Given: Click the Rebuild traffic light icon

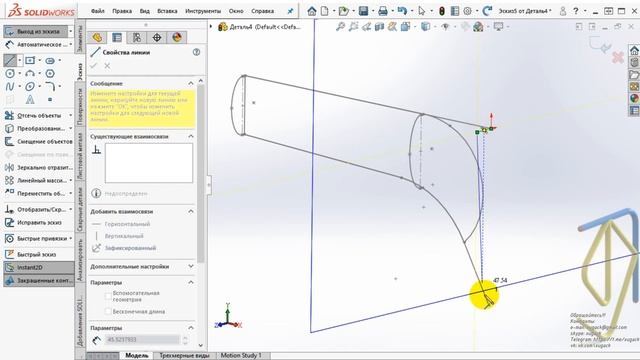Looking at the screenshot, I should [442, 11].
